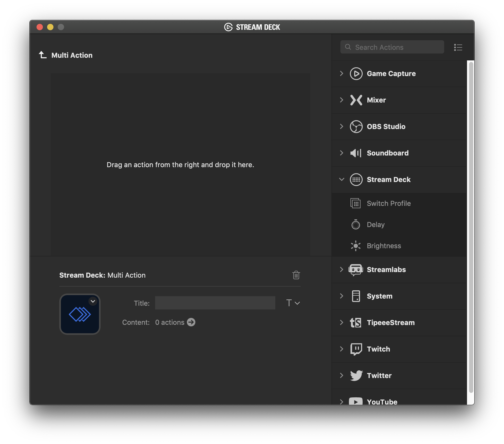
Task: Click the Multi Action back label
Action: click(72, 55)
